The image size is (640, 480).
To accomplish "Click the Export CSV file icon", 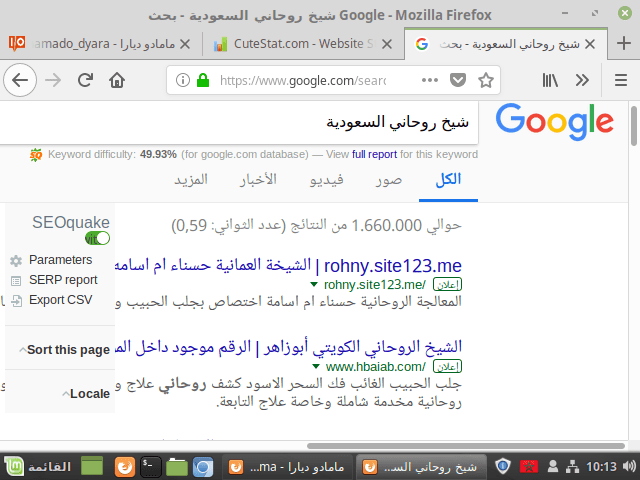I will (16, 301).
